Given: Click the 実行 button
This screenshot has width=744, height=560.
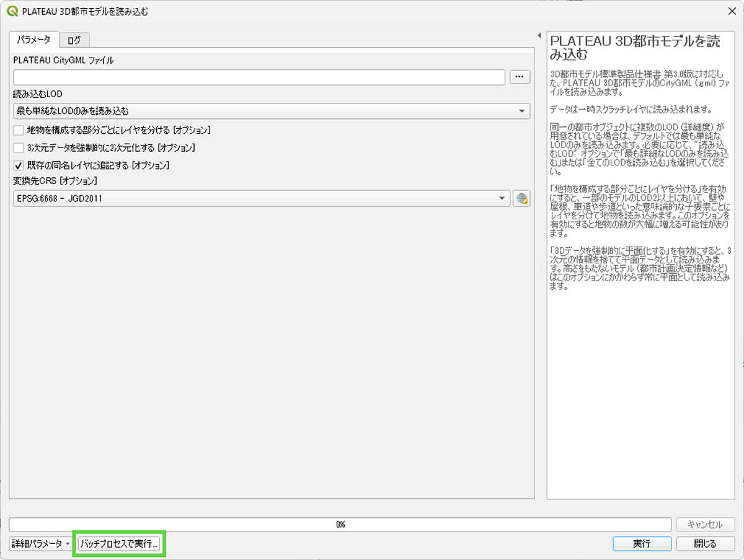Looking at the screenshot, I should [642, 543].
